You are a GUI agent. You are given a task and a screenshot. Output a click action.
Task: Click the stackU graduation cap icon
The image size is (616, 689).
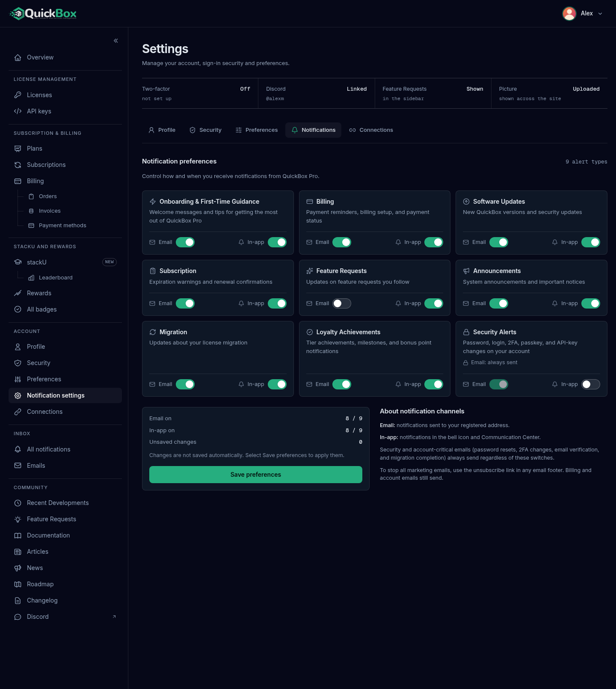[x=18, y=262]
